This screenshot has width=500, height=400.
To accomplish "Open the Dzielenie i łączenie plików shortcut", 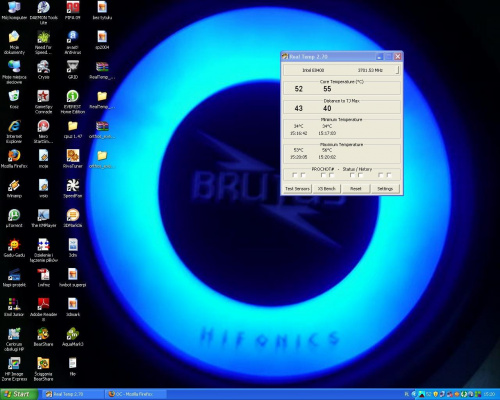I will pos(43,250).
